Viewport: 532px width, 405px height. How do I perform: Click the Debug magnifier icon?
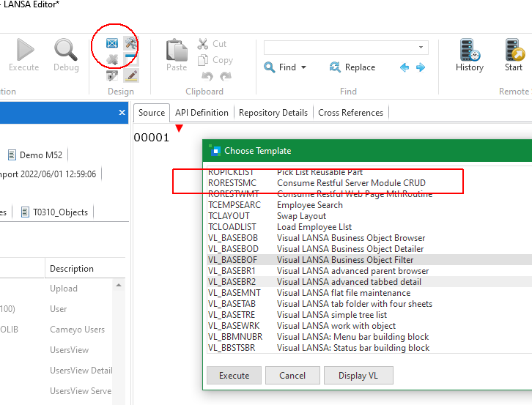tap(66, 51)
